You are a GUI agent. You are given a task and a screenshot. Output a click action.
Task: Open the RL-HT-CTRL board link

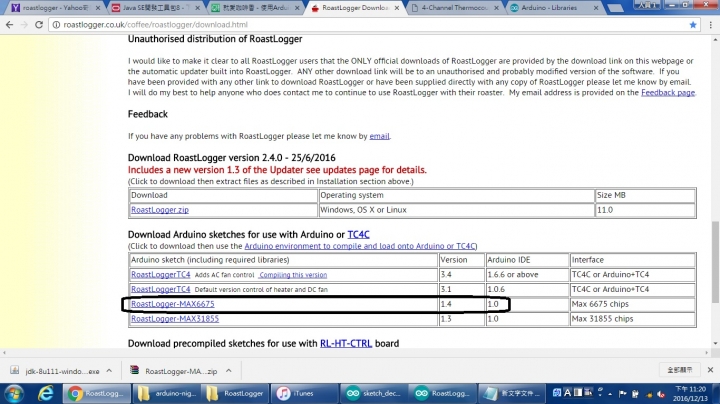point(346,343)
